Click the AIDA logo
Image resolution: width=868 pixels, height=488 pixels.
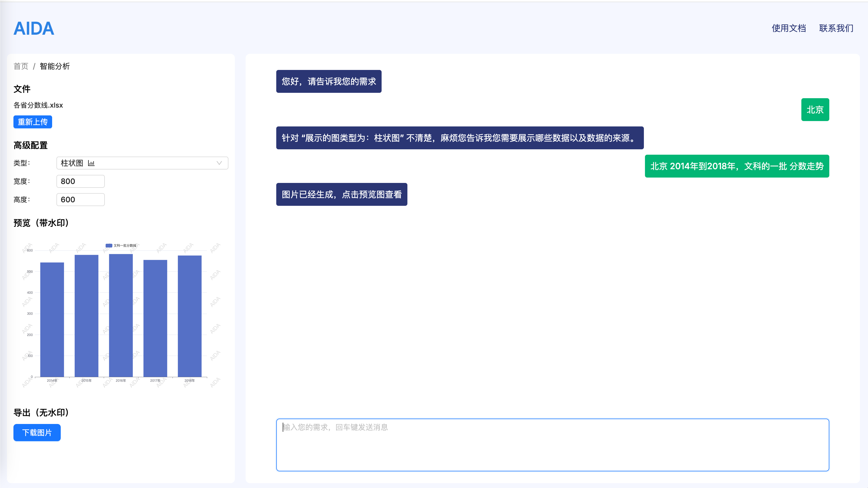point(34,29)
